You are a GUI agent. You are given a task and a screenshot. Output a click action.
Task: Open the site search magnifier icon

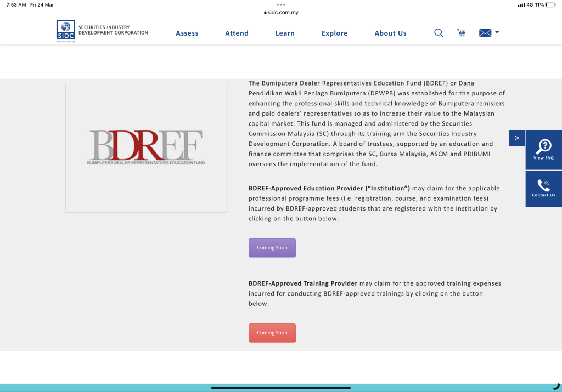[x=439, y=33]
